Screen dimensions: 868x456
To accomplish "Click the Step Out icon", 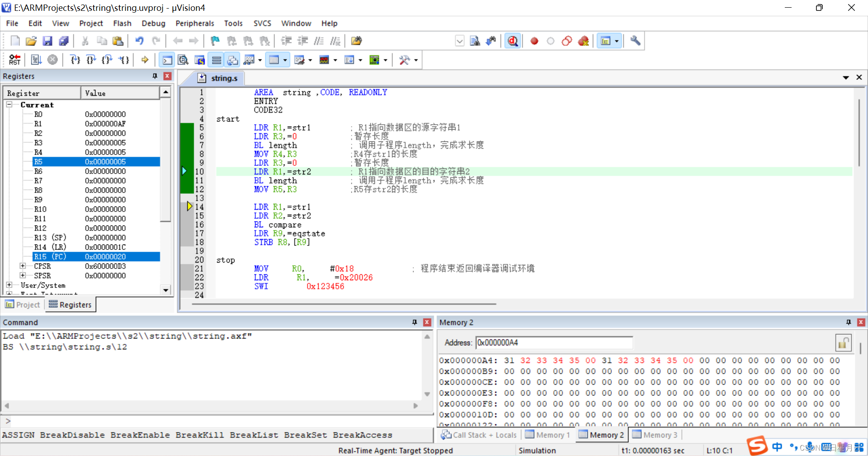I will (x=107, y=60).
